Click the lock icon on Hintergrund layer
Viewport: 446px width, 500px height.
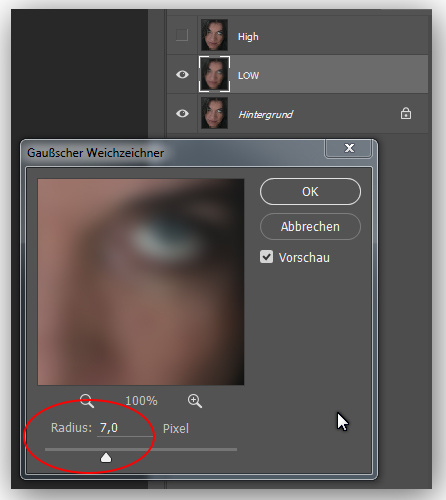(x=406, y=114)
